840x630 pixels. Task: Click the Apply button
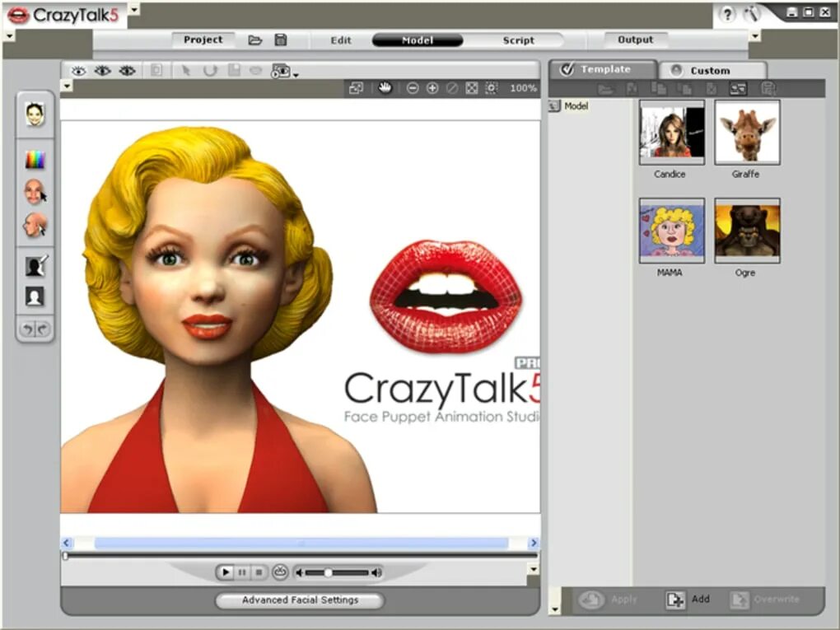608,600
